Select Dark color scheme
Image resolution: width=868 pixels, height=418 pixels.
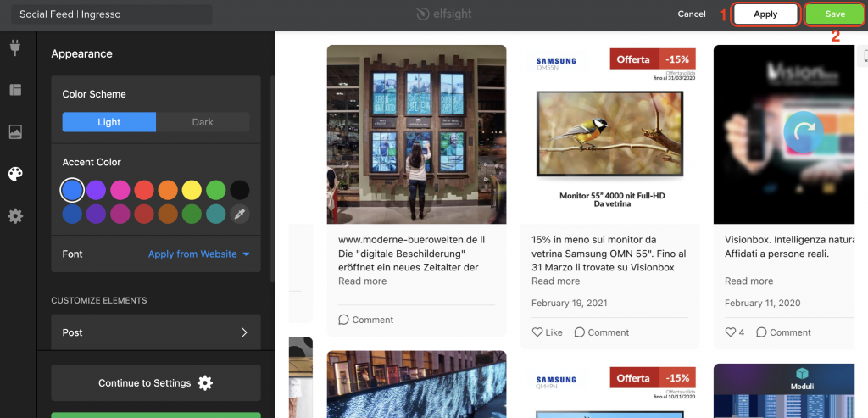tap(203, 122)
